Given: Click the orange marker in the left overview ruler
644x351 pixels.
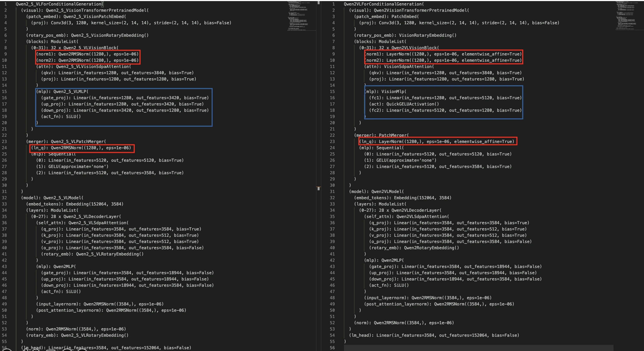Looking at the screenshot, I should [x=319, y=187].
